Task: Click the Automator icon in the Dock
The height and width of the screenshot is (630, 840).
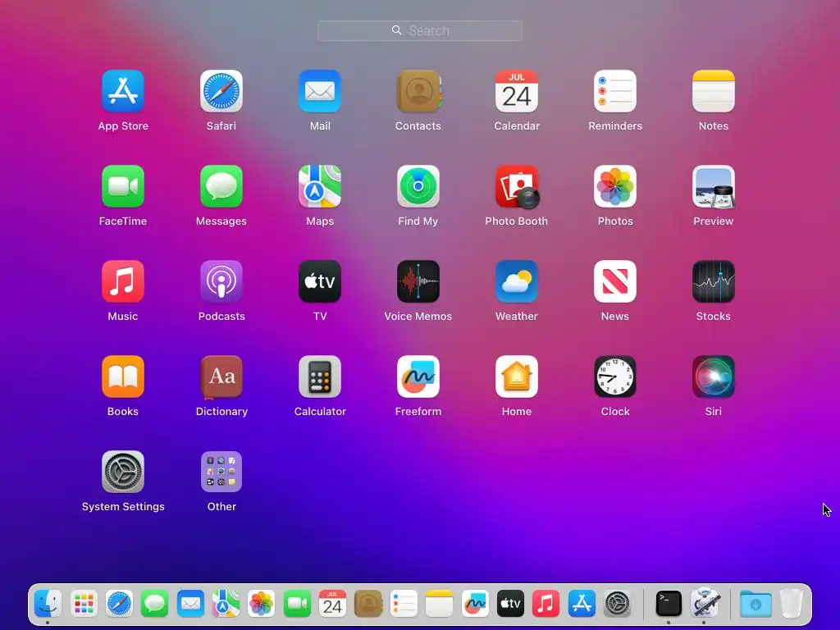Action: click(x=704, y=604)
